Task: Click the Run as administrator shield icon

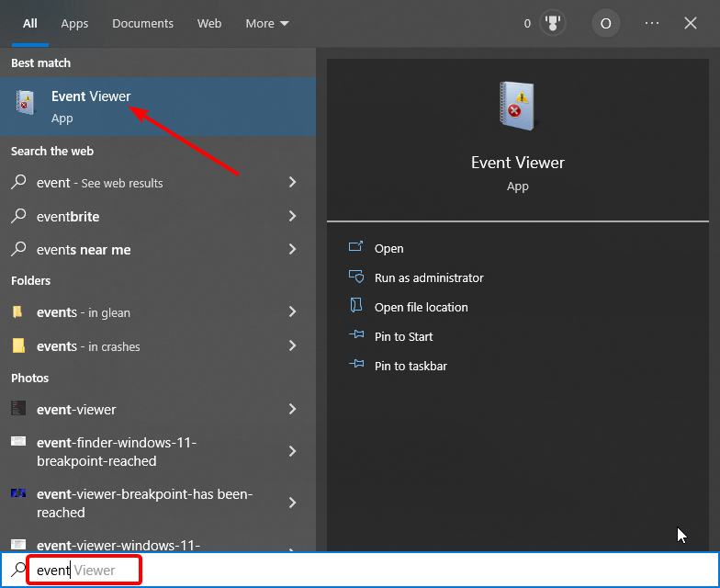Action: pyautogui.click(x=356, y=276)
